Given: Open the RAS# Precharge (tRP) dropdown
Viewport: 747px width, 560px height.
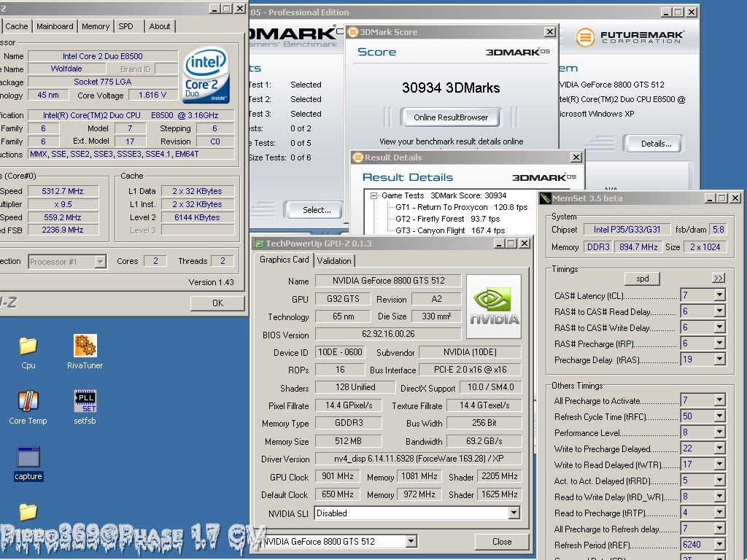Looking at the screenshot, I should (719, 343).
